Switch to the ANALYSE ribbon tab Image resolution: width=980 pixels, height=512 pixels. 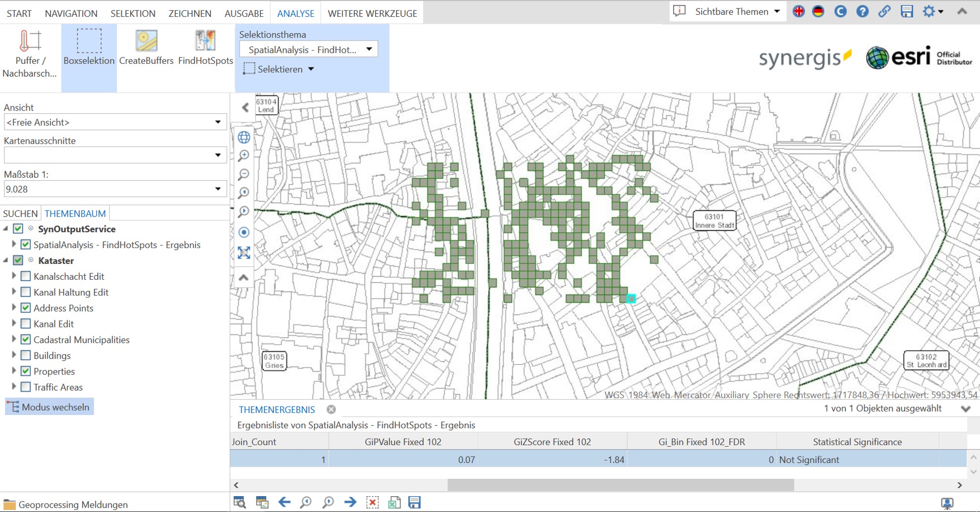[295, 13]
